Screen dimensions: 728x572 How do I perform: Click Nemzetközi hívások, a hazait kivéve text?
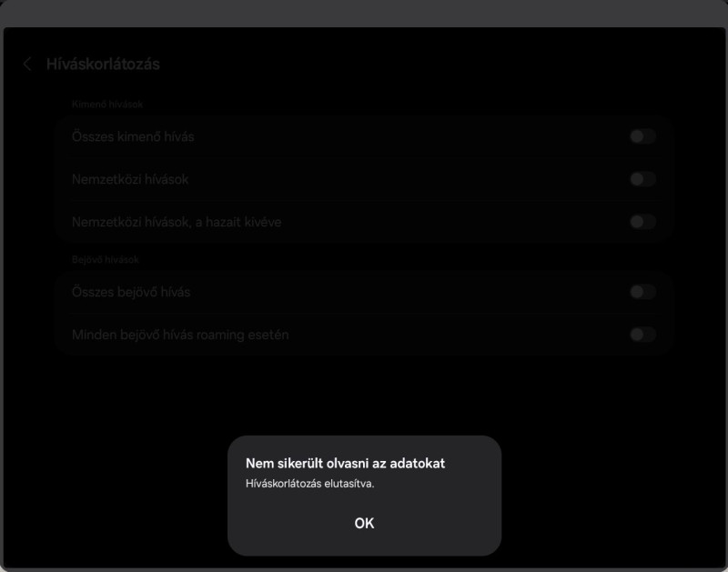[x=177, y=222]
